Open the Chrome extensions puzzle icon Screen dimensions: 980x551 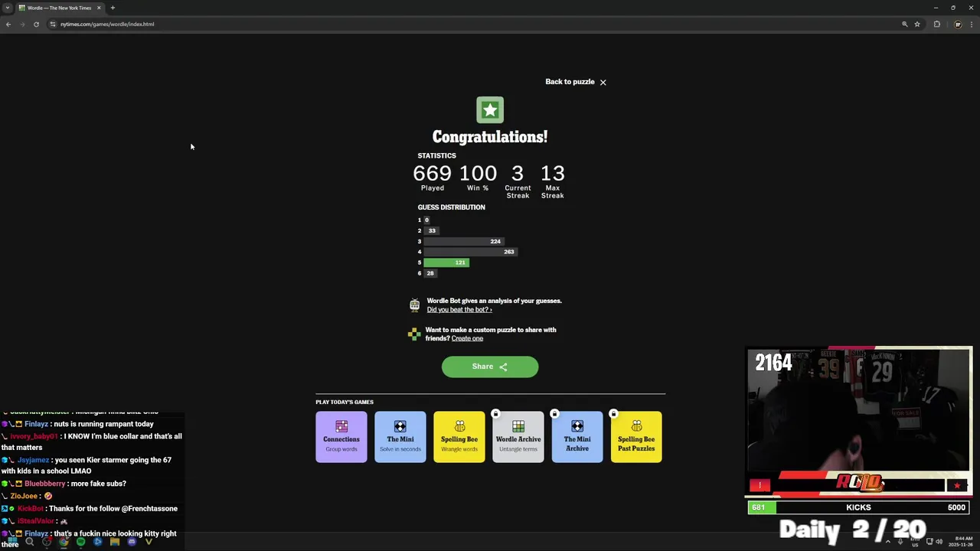936,24
